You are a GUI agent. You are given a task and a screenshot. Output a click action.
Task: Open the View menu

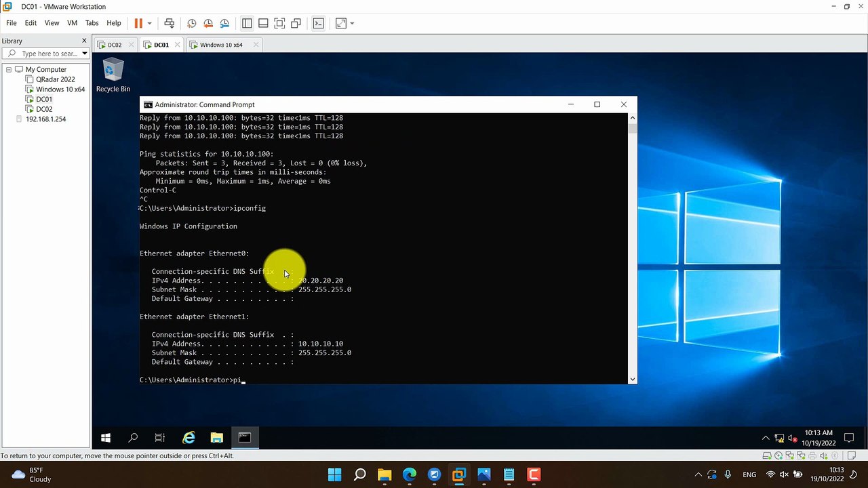click(52, 23)
